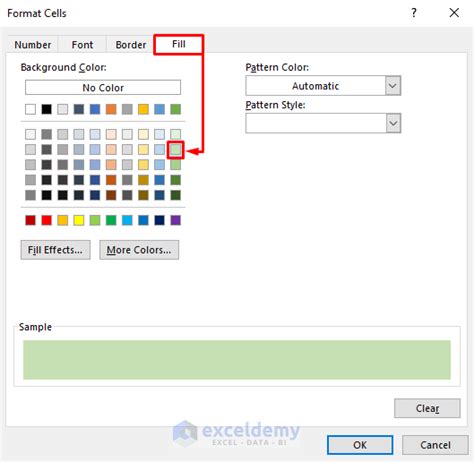
Task: Select the dark navy standard color swatch
Action: [x=159, y=220]
